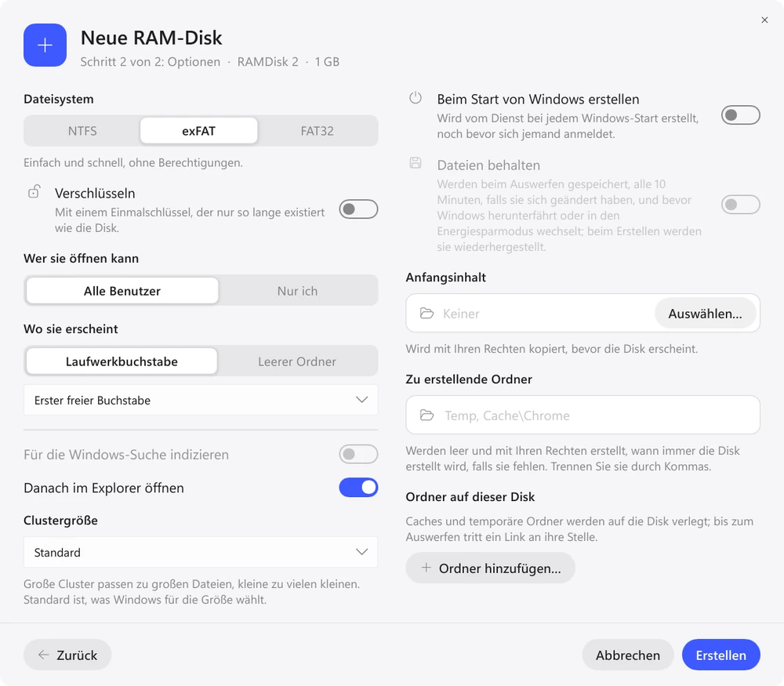Expand the Clustergröße Standard dropdown
This screenshot has width=784, height=686.
pyautogui.click(x=201, y=552)
